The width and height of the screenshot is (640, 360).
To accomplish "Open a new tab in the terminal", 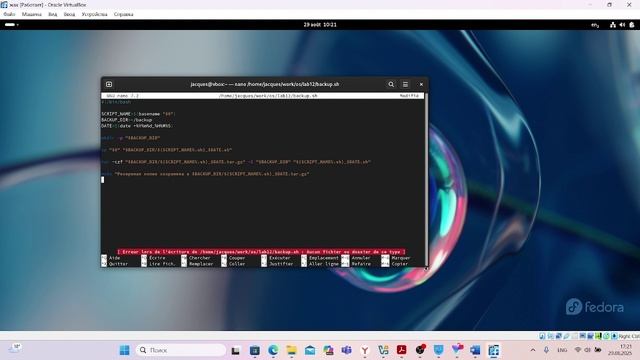I will click(x=109, y=84).
